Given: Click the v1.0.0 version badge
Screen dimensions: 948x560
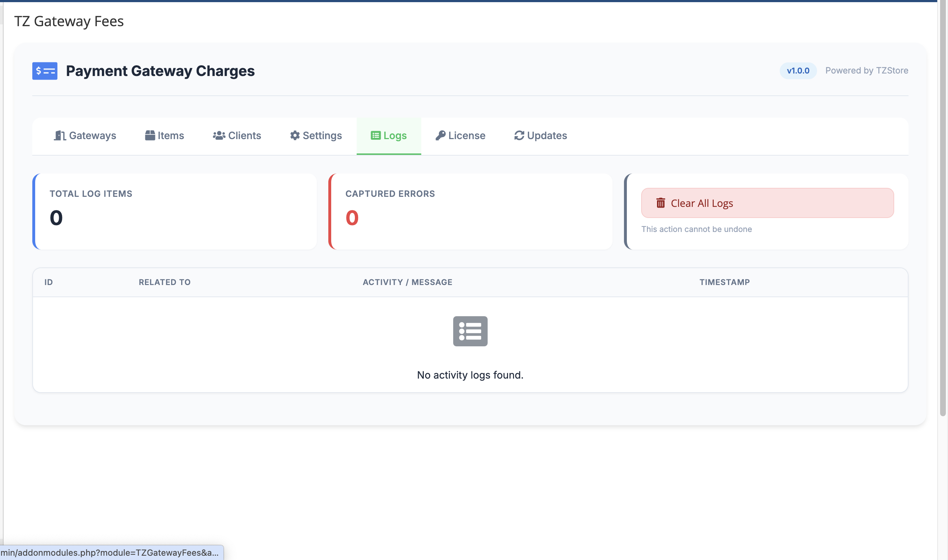Looking at the screenshot, I should [x=798, y=71].
